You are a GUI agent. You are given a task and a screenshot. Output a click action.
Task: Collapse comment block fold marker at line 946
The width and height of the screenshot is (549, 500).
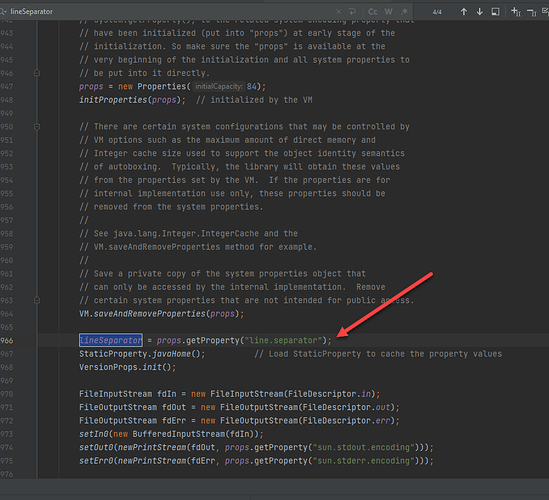tap(37, 73)
